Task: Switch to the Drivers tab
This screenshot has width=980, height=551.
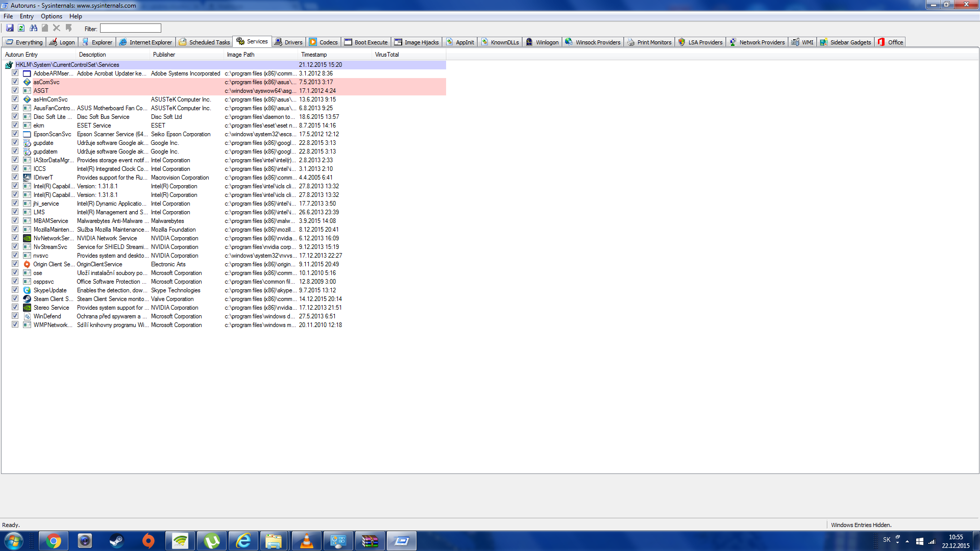Action: (x=288, y=42)
